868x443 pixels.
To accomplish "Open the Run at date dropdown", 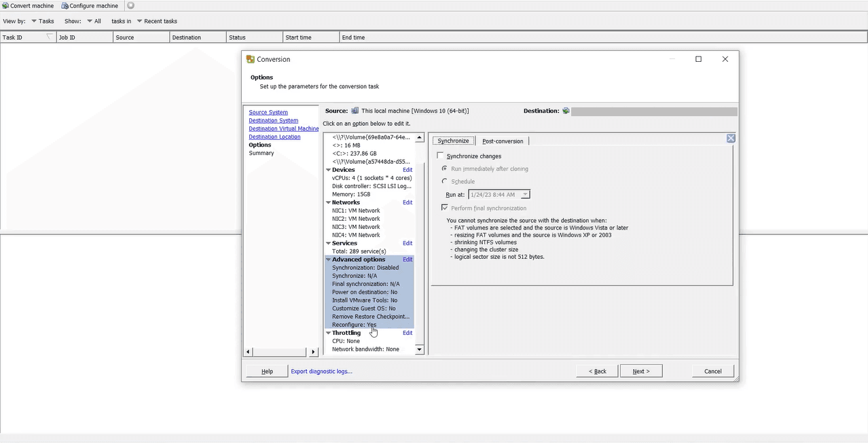I will coord(525,195).
